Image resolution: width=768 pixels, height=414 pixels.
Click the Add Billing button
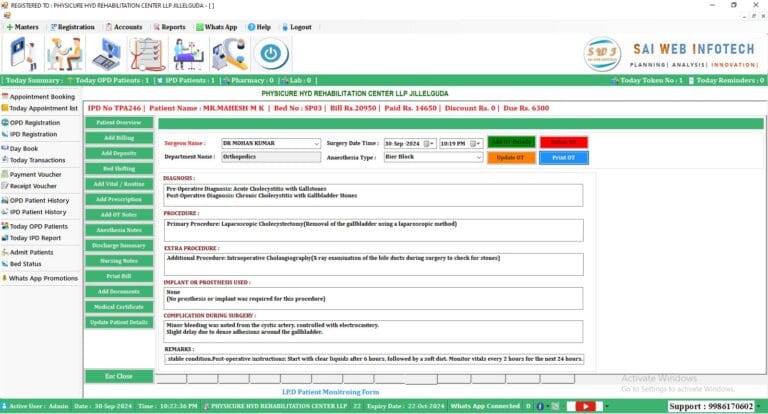pos(119,138)
